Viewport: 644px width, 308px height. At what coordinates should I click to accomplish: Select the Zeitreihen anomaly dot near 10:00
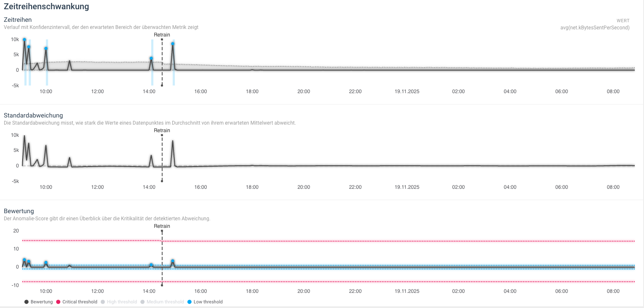(46, 49)
